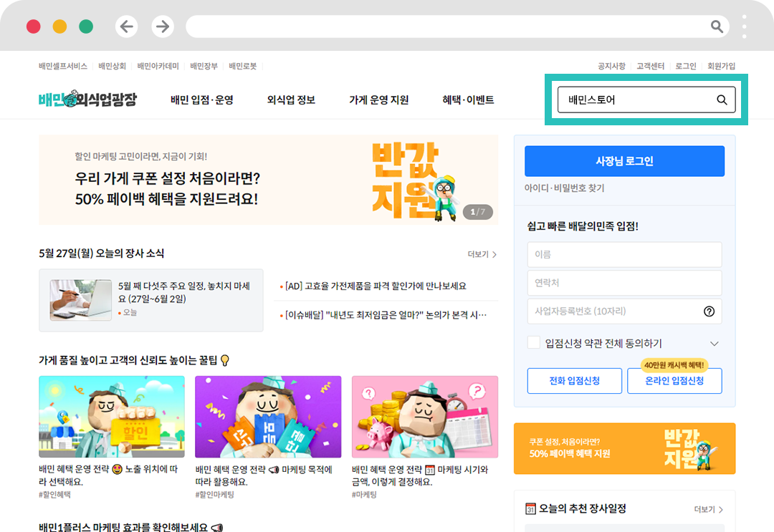Viewport: 774px width, 532px height.
Task: Click the 회원가입 link
Action: tap(721, 66)
